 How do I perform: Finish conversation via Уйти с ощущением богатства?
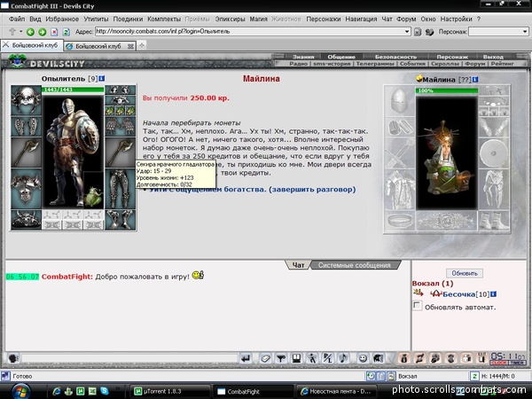253,190
